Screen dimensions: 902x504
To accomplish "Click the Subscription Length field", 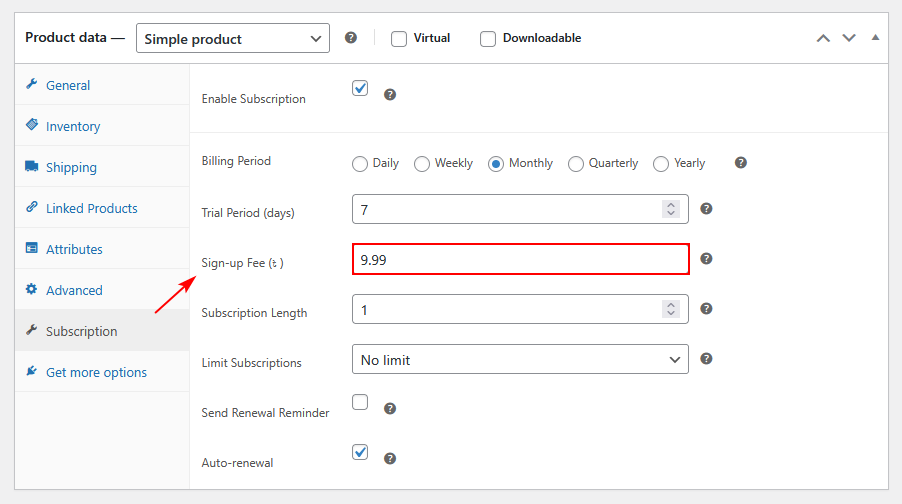I will tap(520, 309).
